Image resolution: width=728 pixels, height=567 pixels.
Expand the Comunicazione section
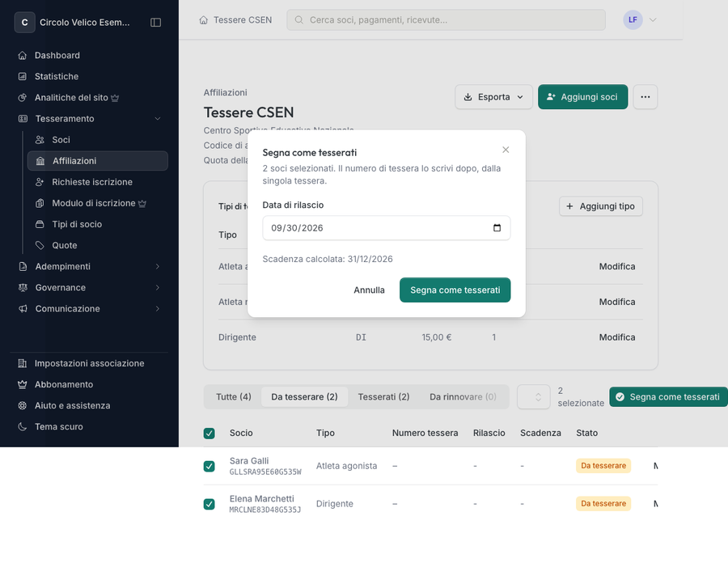click(89, 309)
